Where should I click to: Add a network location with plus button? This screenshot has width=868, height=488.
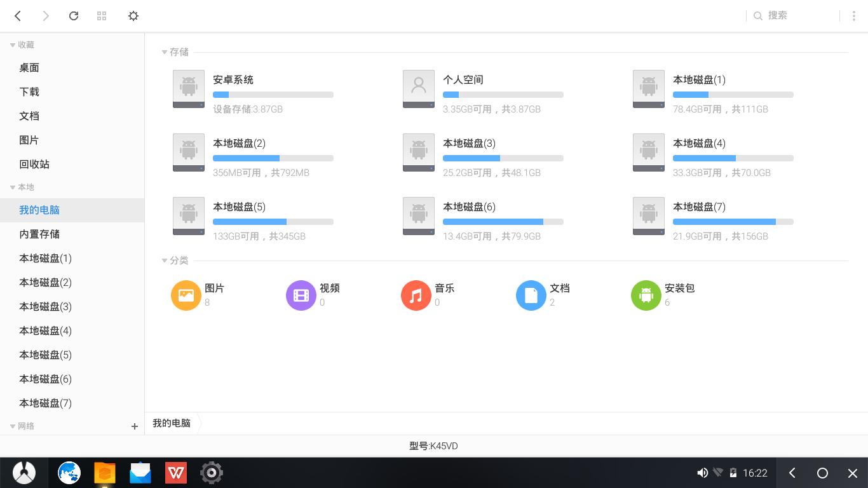coord(135,426)
